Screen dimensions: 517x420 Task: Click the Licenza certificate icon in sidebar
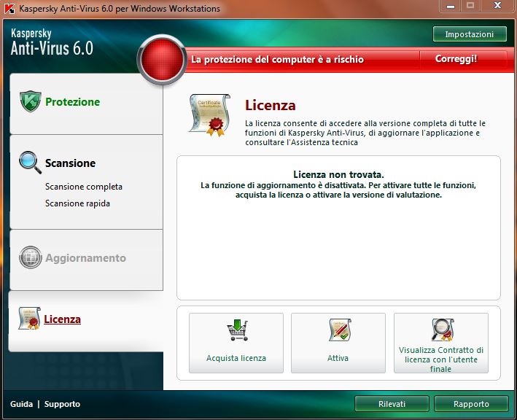[x=28, y=319]
